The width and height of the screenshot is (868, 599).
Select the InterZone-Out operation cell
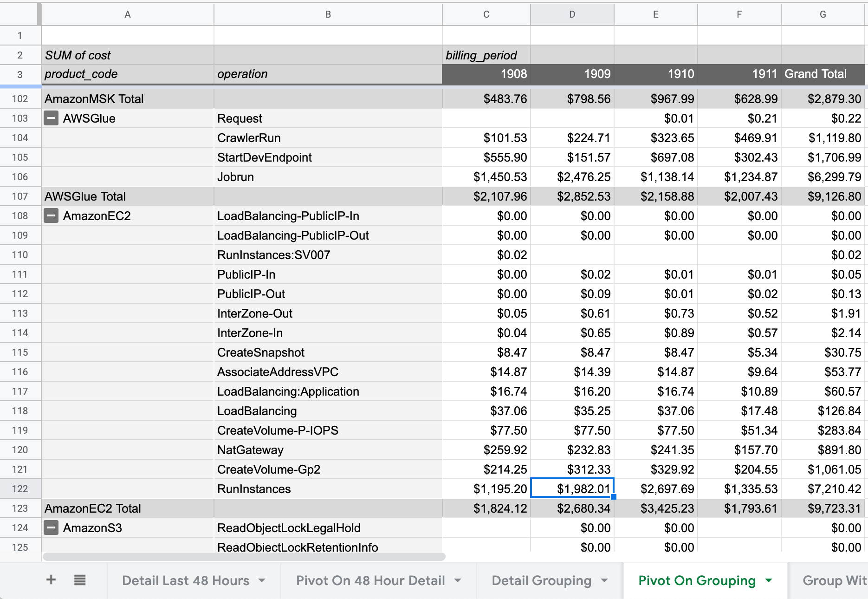(328, 313)
